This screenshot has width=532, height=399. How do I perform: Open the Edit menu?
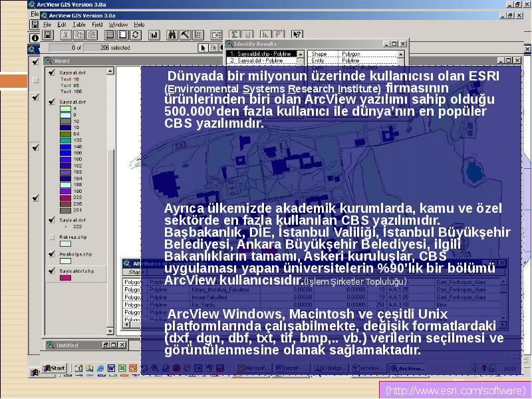(62, 25)
